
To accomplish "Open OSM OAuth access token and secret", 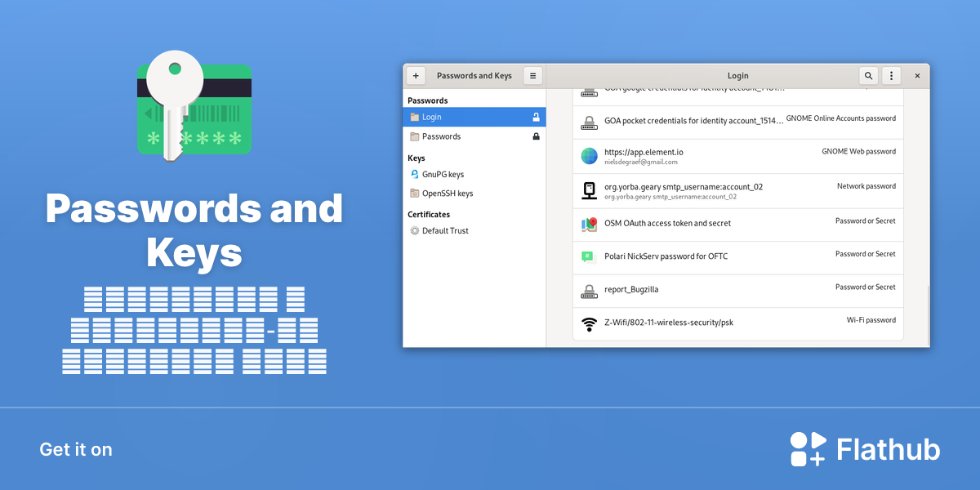I will tap(738, 224).
